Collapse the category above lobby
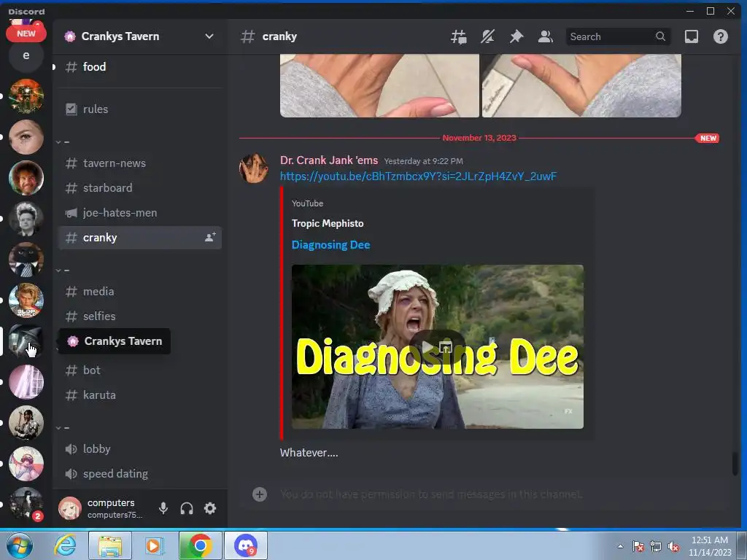747x560 pixels. click(x=63, y=427)
